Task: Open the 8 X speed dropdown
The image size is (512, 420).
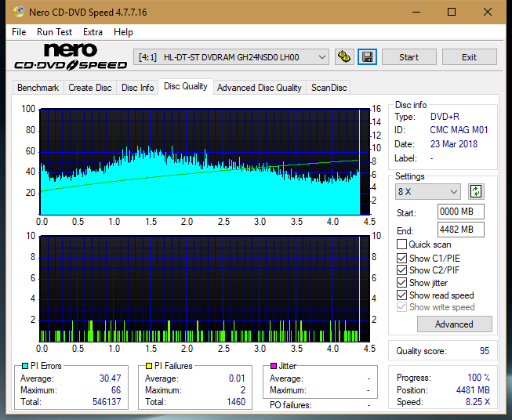Action: click(428, 191)
